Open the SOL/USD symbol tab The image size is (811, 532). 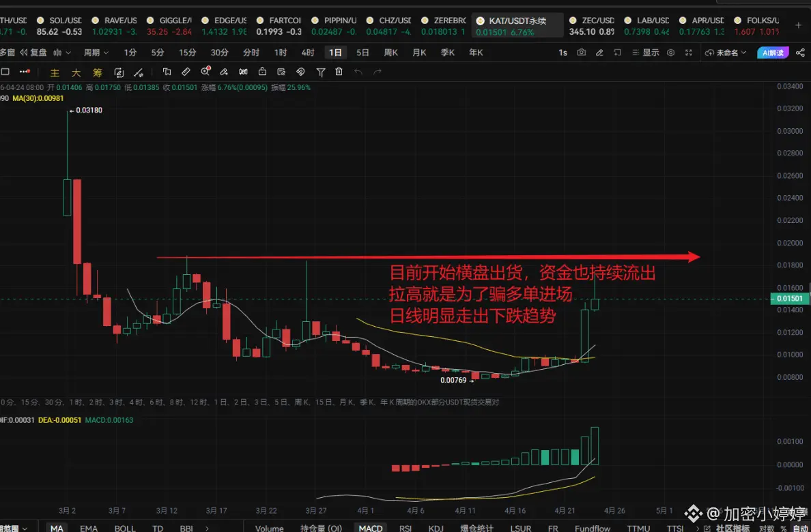pos(59,25)
